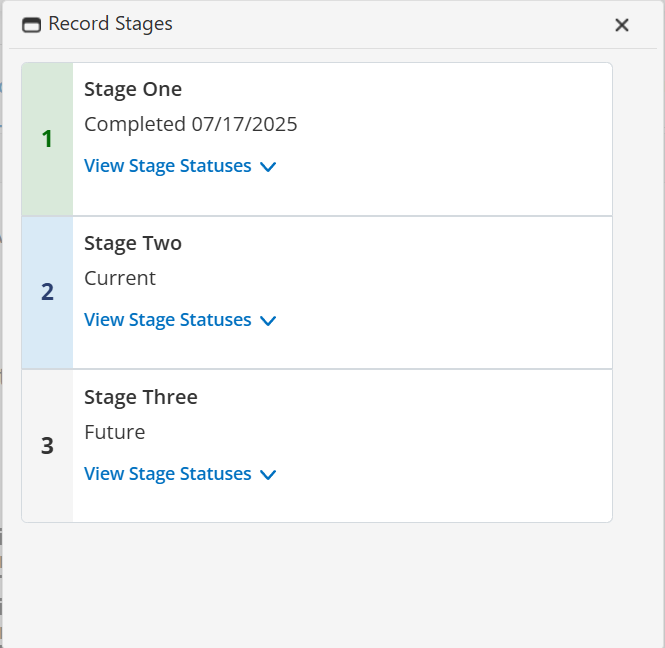
Task: Expand the chevron arrow for Stage Three statuses
Action: [267, 475]
